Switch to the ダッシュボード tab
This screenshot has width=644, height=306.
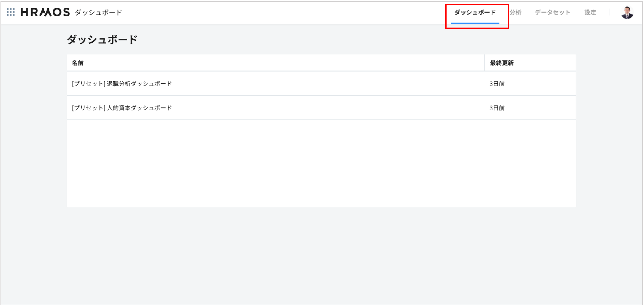pyautogui.click(x=475, y=12)
